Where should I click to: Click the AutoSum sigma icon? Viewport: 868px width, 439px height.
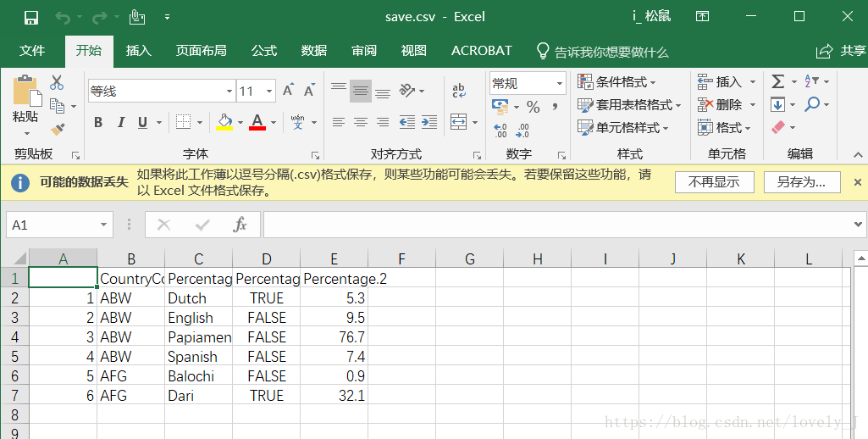777,81
